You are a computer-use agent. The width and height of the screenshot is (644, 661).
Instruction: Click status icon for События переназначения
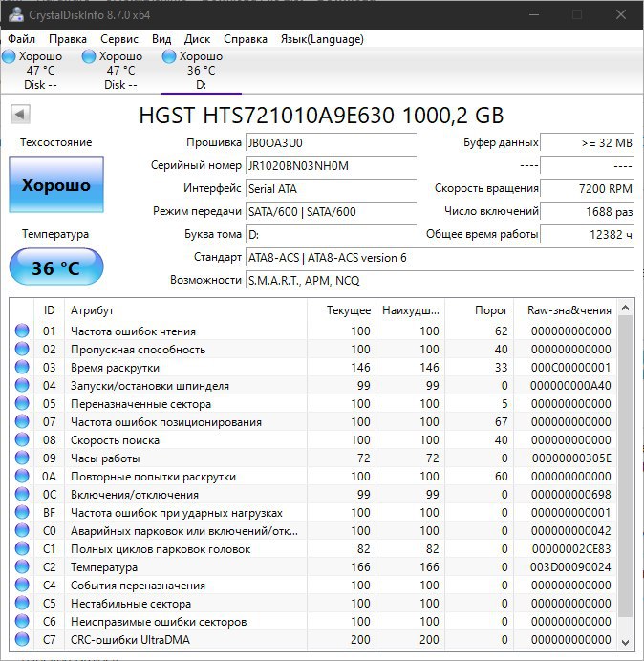(22, 585)
